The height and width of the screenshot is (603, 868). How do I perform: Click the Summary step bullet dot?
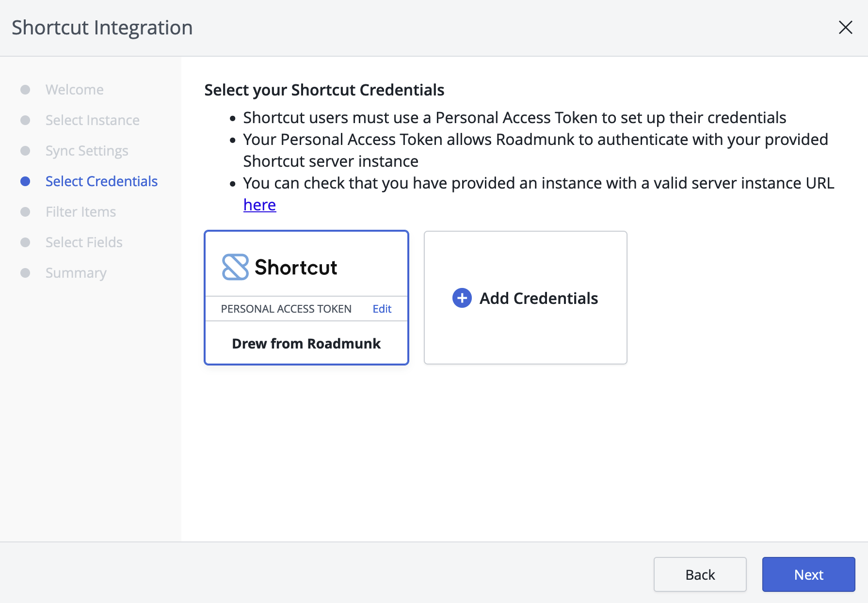(25, 273)
